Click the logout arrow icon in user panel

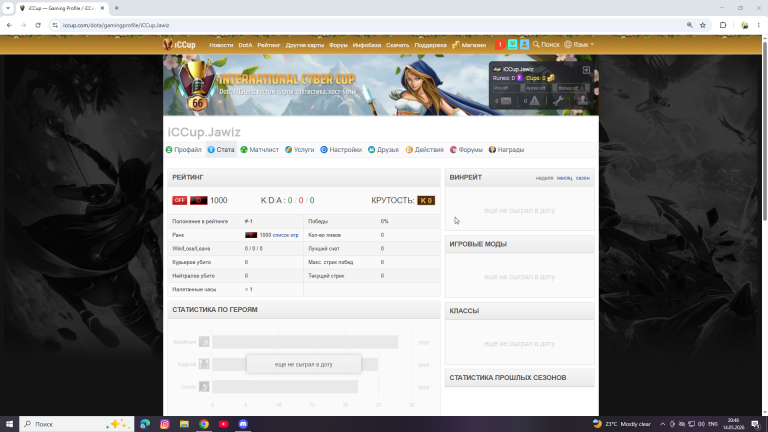586,70
